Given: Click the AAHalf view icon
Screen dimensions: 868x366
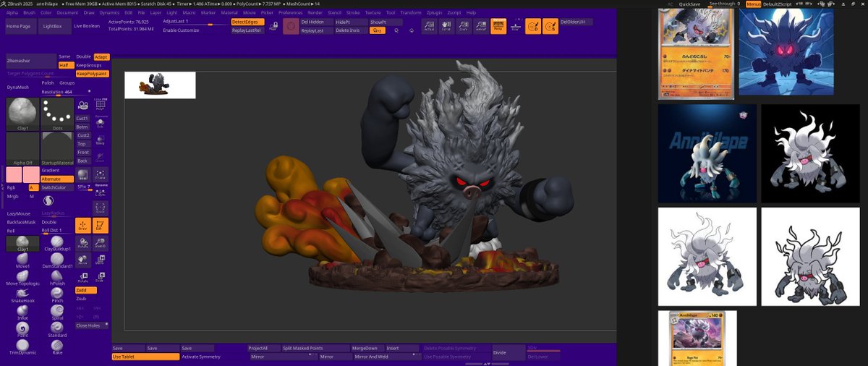Looking at the screenshot, I should coord(481,27).
